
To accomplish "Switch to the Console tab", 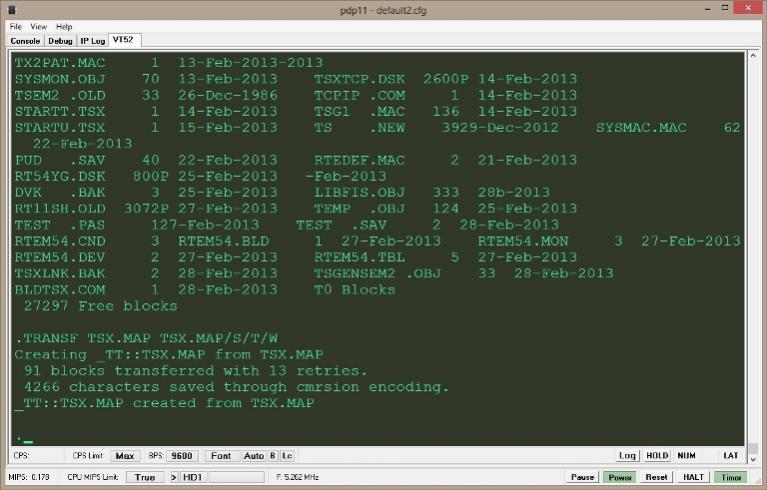I will click(26, 41).
